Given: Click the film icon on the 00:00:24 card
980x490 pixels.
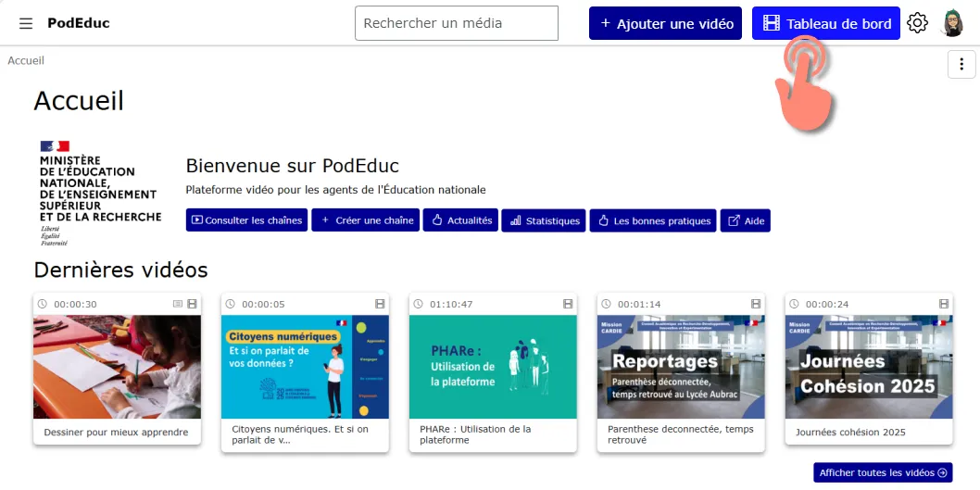Looking at the screenshot, I should pyautogui.click(x=944, y=304).
